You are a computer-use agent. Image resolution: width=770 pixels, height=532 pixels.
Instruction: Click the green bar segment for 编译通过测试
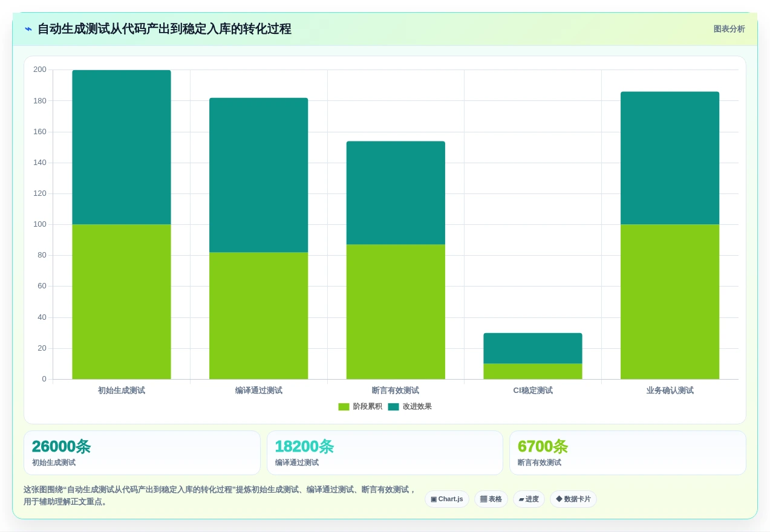tap(258, 316)
